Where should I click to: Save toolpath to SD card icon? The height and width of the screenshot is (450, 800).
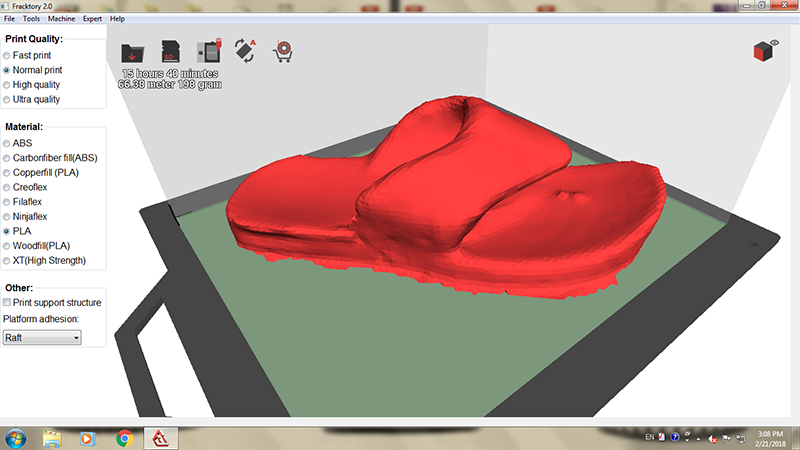170,52
